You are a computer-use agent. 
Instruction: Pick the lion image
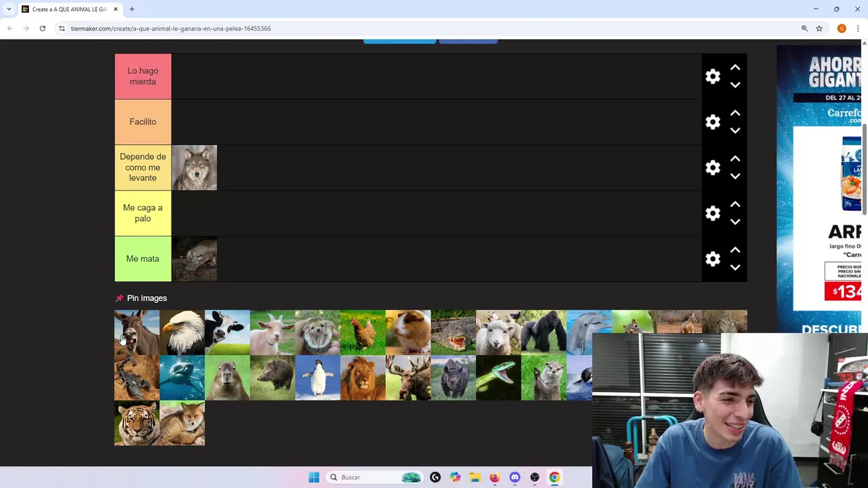pyautogui.click(x=363, y=378)
